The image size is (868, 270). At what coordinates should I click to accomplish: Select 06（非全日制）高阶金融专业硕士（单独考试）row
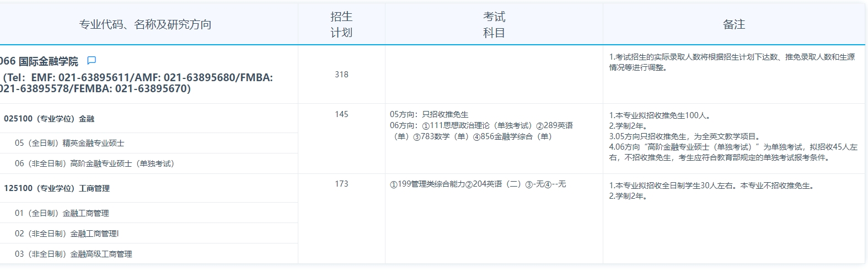point(149,163)
